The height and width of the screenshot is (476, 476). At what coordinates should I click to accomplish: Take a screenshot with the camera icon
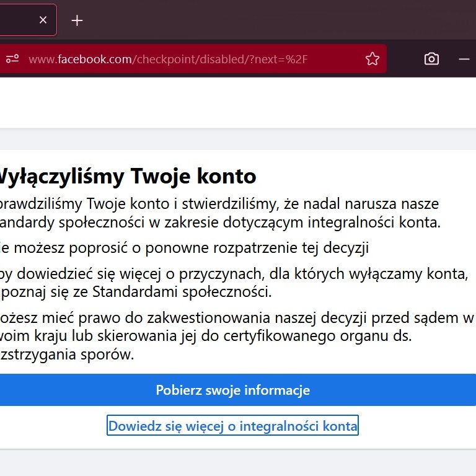tap(431, 59)
